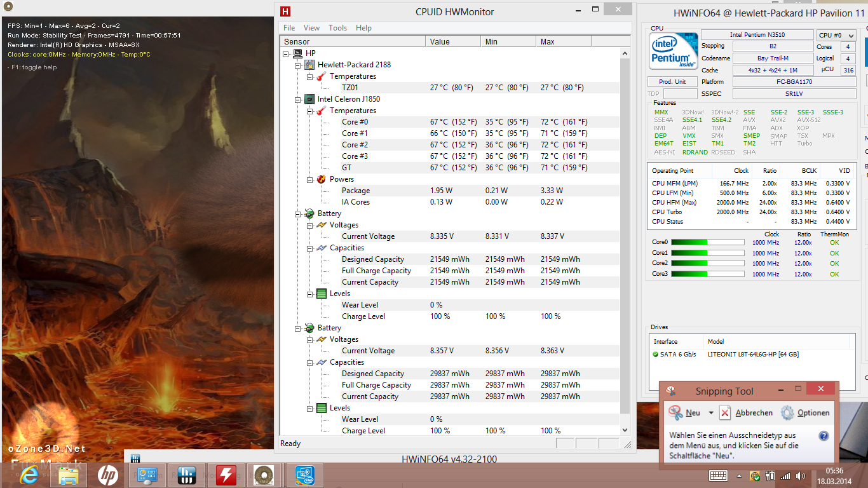Click the flame icon next to Powers
868x488 pixels.
pyautogui.click(x=321, y=179)
